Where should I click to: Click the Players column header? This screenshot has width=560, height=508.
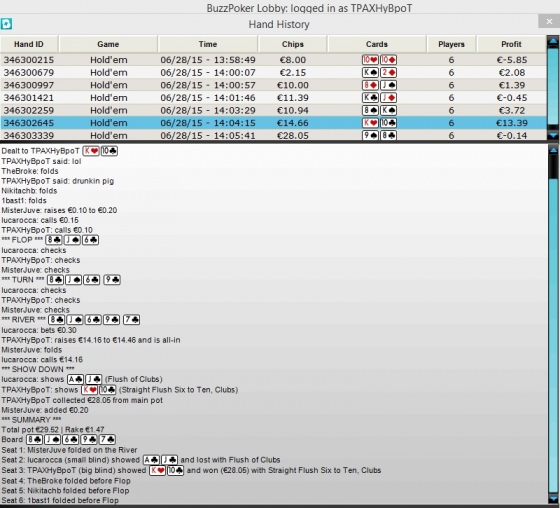tap(451, 44)
